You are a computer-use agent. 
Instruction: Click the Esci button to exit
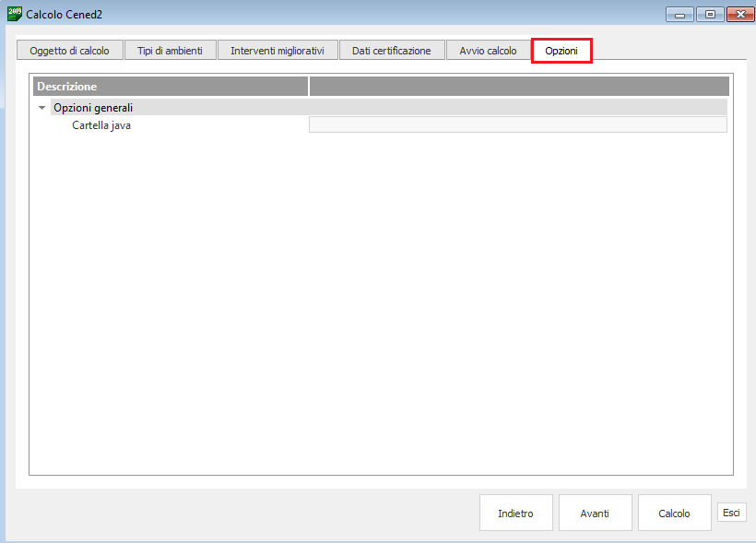click(x=731, y=513)
